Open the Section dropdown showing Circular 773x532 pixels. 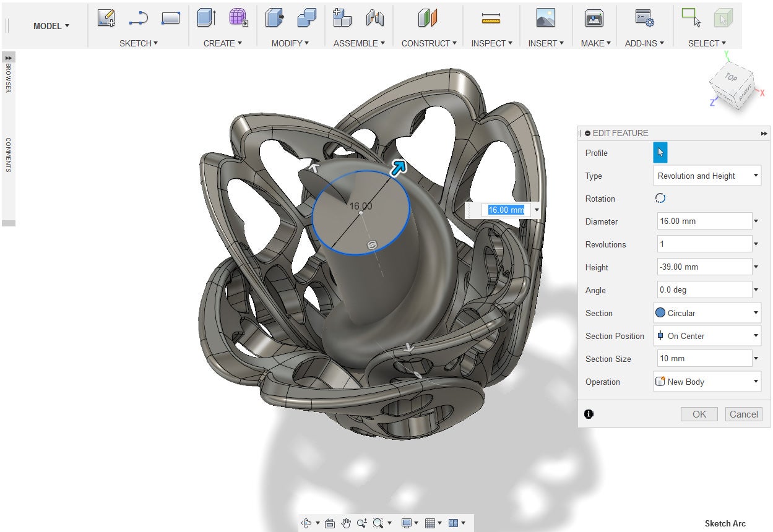[x=707, y=313]
